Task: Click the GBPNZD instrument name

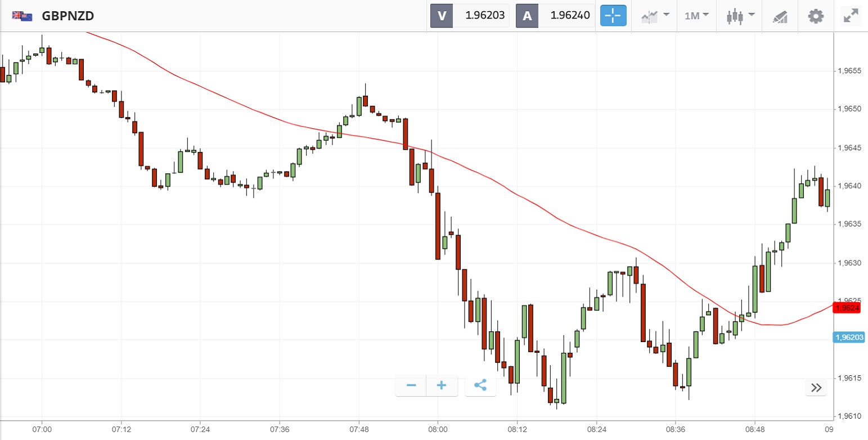Action: pyautogui.click(x=68, y=16)
